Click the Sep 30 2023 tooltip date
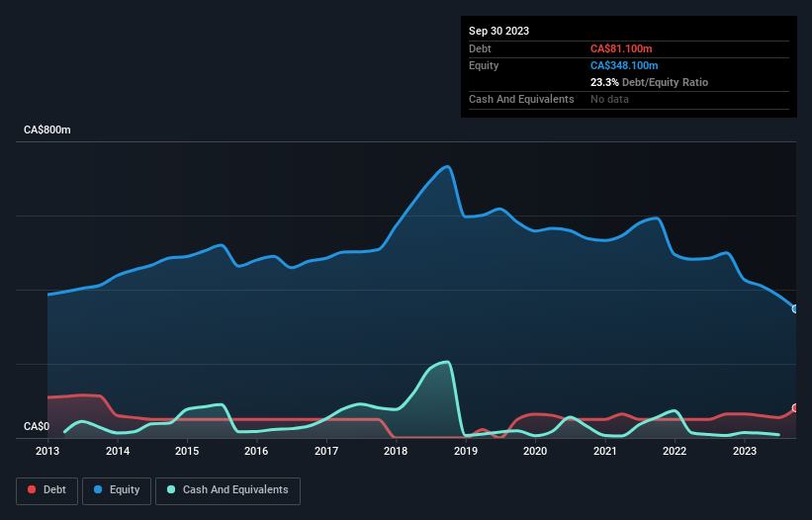812x520 pixels. click(x=498, y=31)
